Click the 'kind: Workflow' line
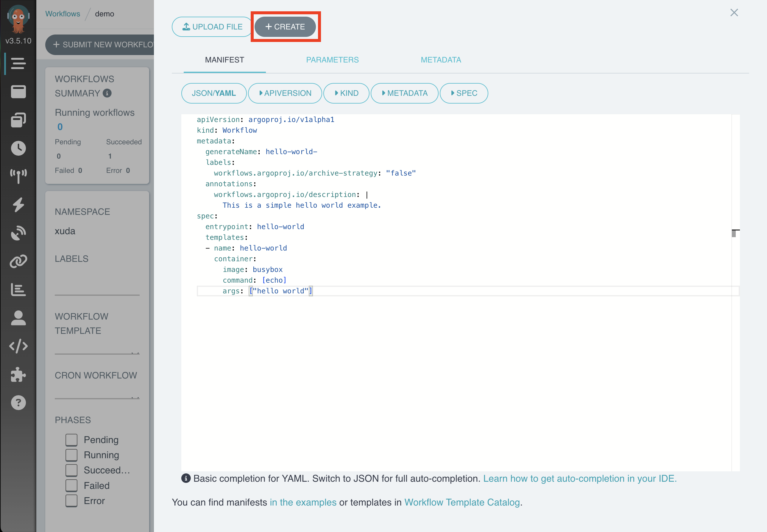Viewport: 767px width, 532px height. [x=227, y=130]
